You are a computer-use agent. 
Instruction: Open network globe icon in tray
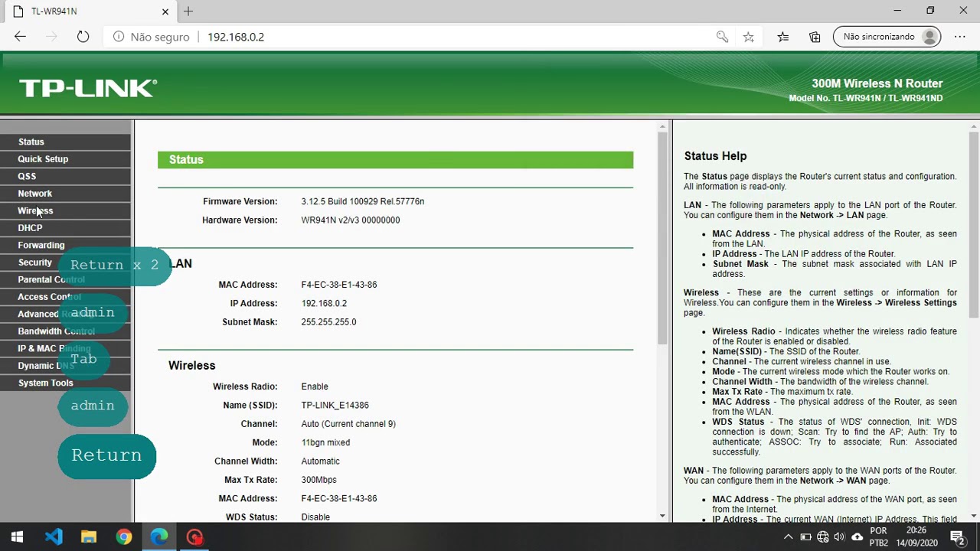tap(822, 536)
